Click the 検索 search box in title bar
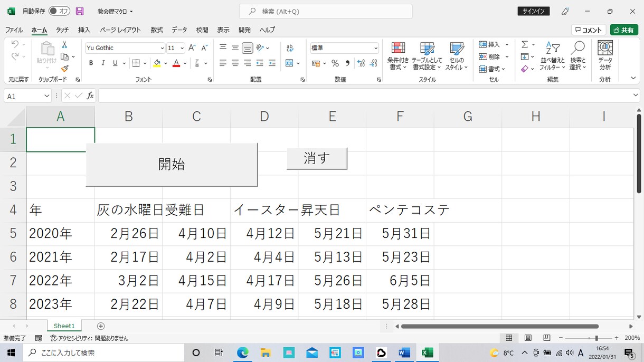The height and width of the screenshot is (362, 644). pyautogui.click(x=326, y=11)
